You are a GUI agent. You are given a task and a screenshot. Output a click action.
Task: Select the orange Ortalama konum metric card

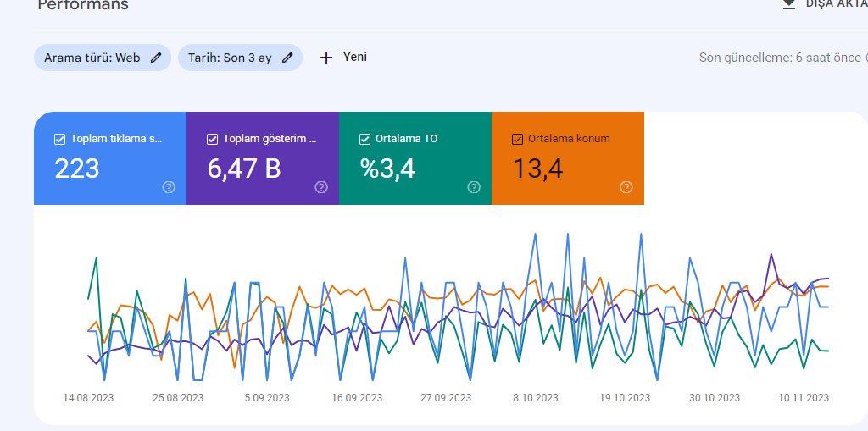click(x=568, y=158)
